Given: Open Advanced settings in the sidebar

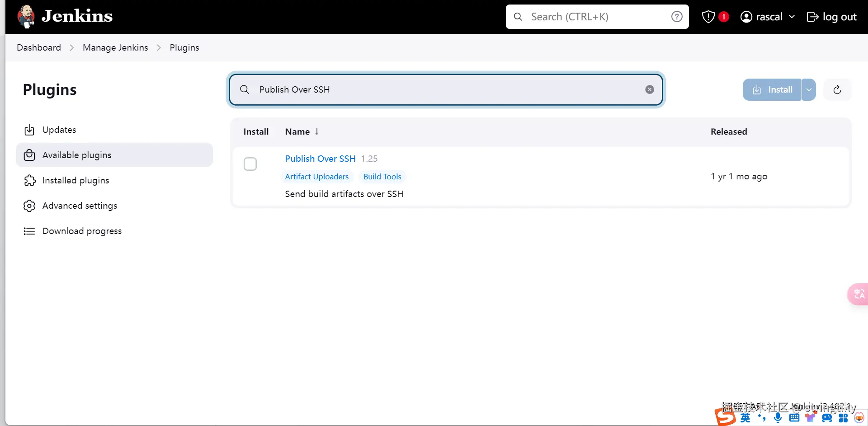Looking at the screenshot, I should [114, 206].
